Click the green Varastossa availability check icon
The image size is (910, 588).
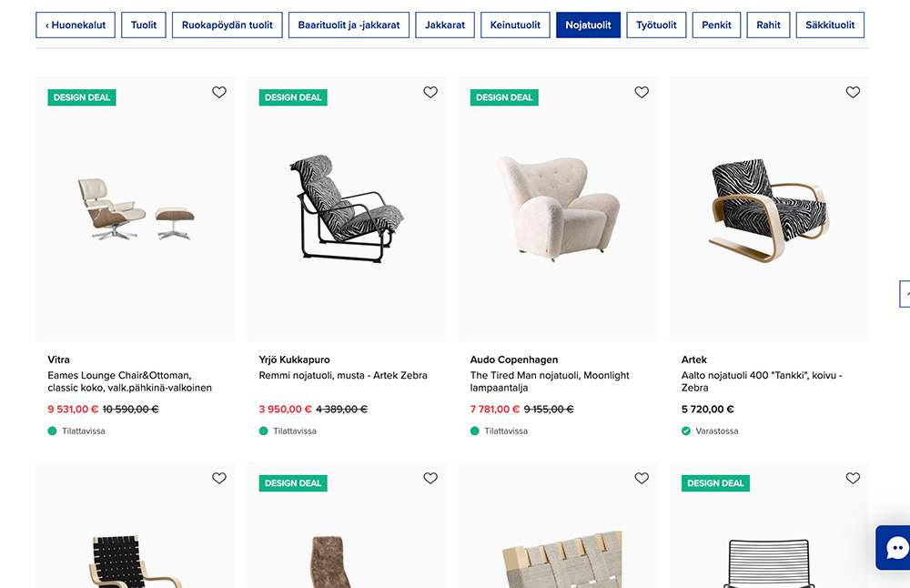tap(685, 431)
